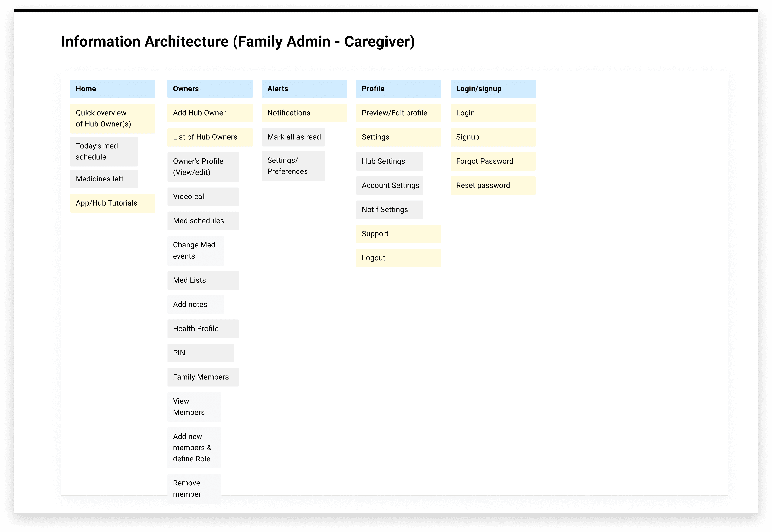
Task: Click the Health Profile card
Action: click(x=203, y=329)
